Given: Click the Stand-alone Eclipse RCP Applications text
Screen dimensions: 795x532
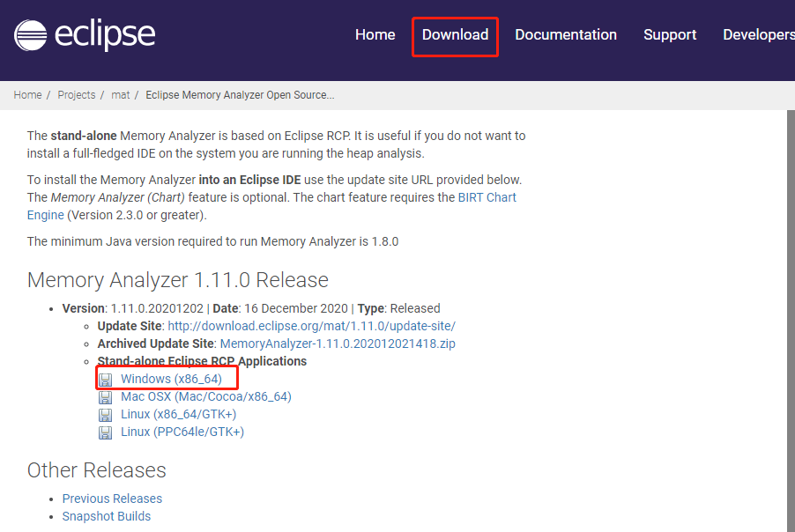Looking at the screenshot, I should click(x=202, y=361).
